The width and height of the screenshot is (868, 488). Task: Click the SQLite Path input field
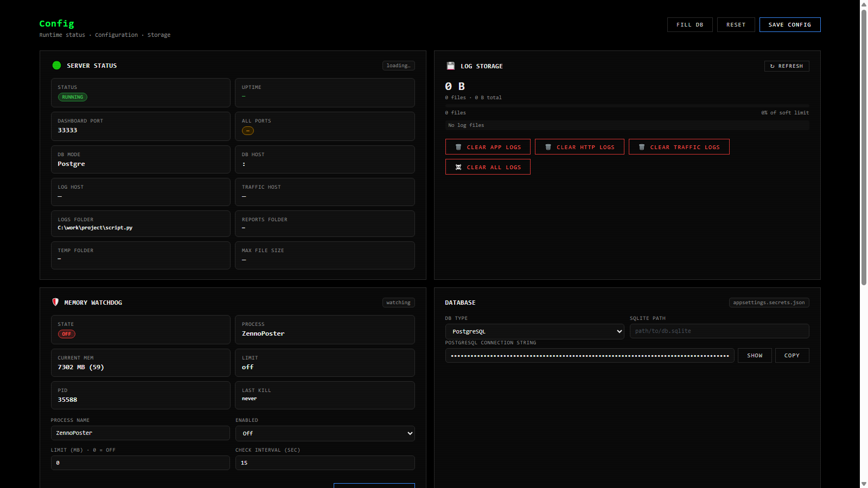[719, 331]
